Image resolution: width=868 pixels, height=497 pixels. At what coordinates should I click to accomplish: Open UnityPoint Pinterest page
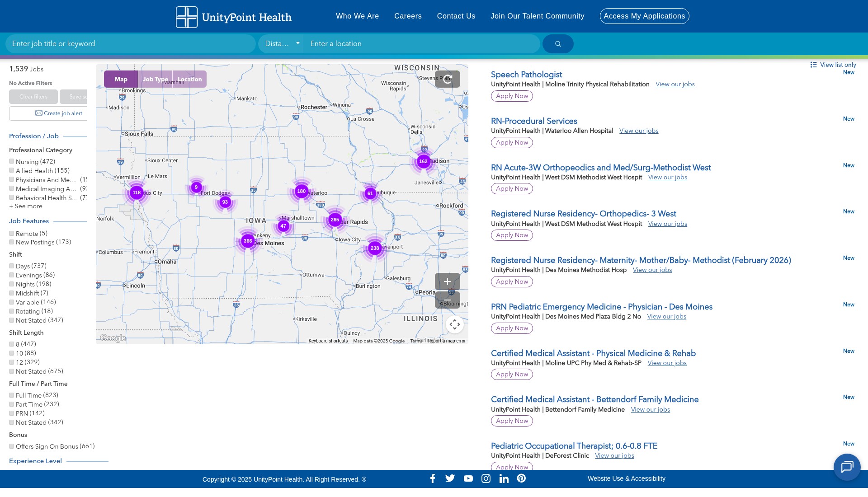click(x=521, y=478)
